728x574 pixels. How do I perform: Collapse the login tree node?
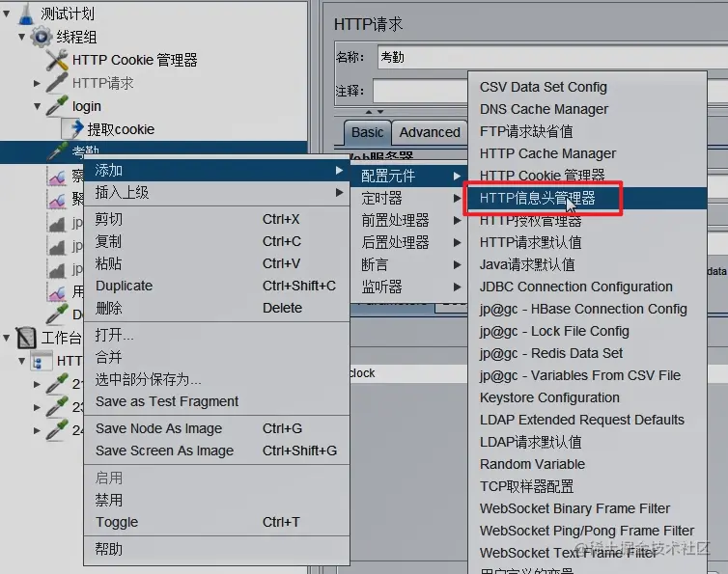pos(37,106)
